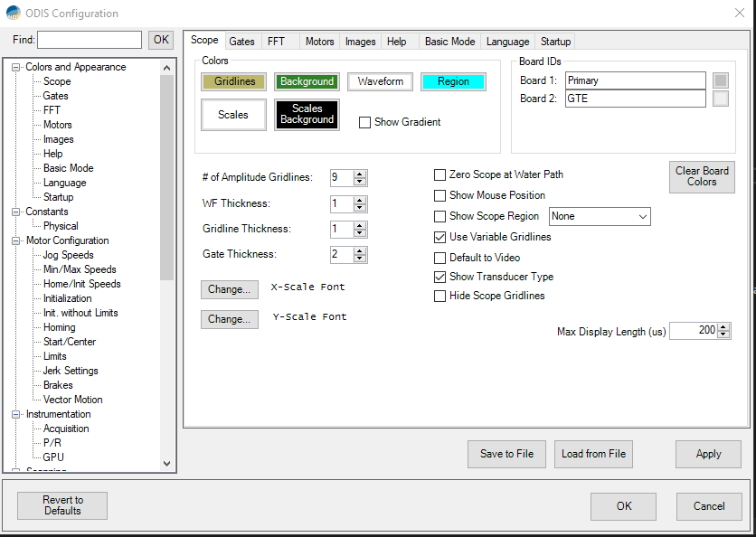Enable Zero Scope at Water Path

click(x=440, y=174)
